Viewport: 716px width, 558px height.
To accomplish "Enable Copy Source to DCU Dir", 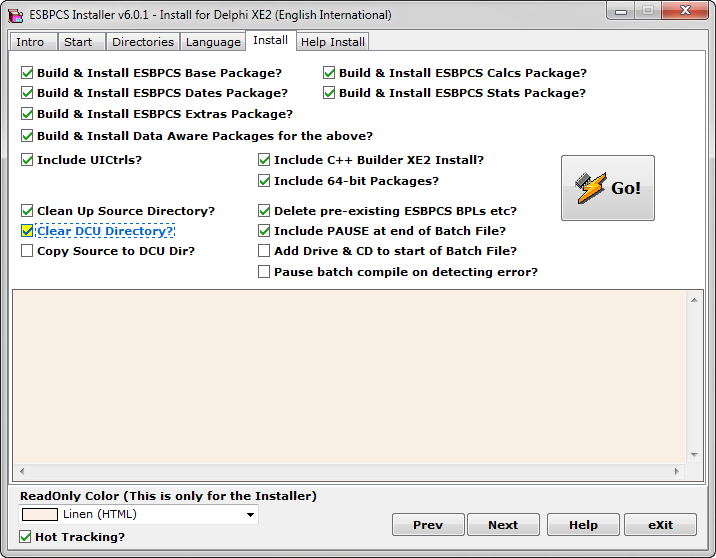I will tap(27, 251).
